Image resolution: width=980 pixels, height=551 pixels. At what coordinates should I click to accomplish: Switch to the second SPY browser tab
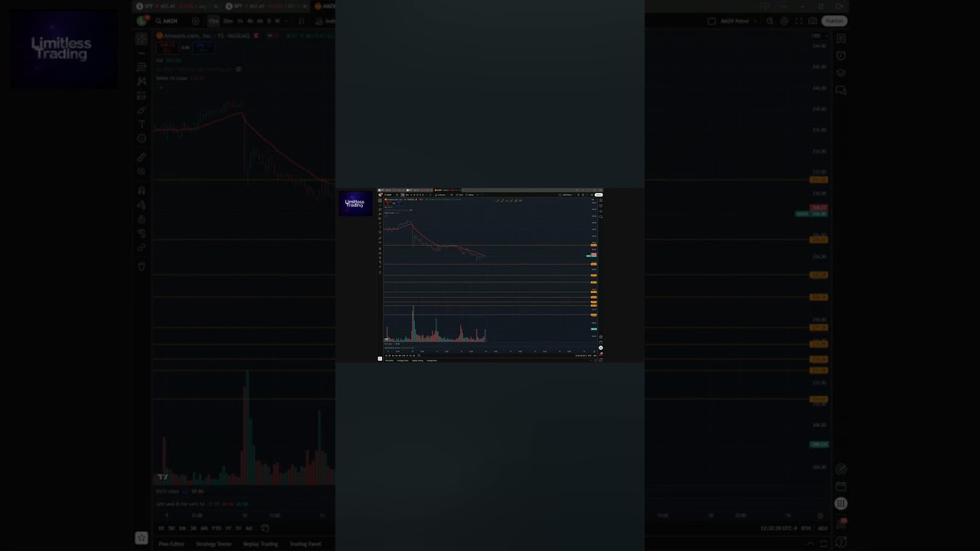pos(265,6)
